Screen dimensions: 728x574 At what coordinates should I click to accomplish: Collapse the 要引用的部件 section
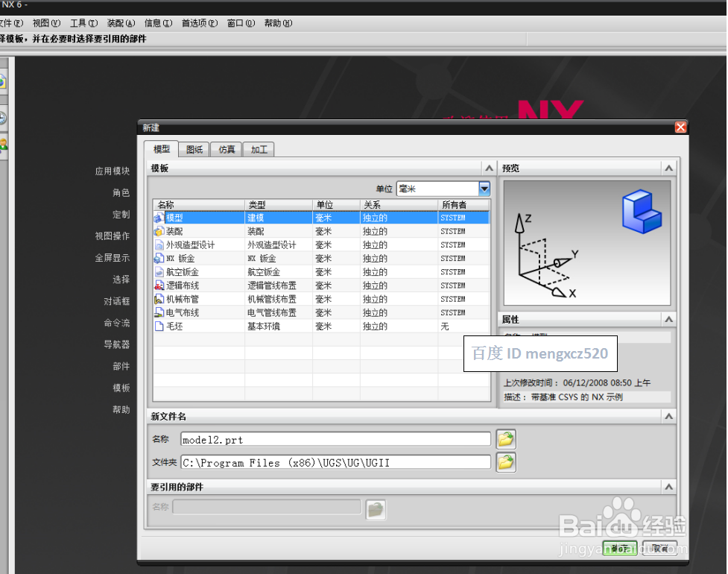[668, 487]
